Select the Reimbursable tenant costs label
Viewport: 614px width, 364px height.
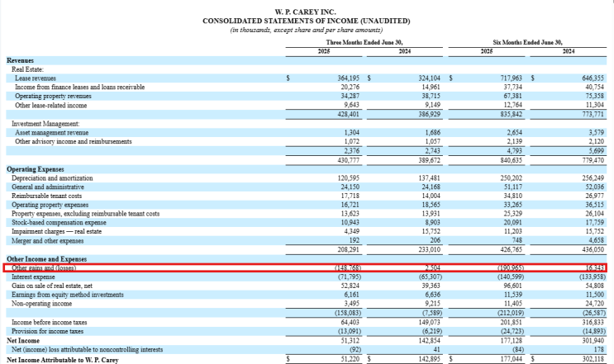(46, 196)
